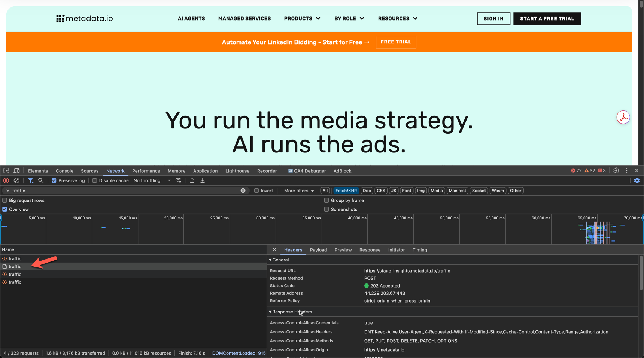Uncheck the Preserve log checkbox
The width and height of the screenshot is (644, 358).
pos(54,180)
